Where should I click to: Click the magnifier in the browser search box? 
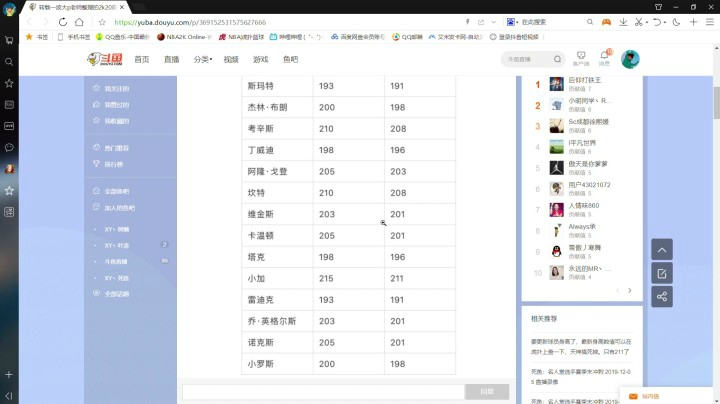(590, 22)
